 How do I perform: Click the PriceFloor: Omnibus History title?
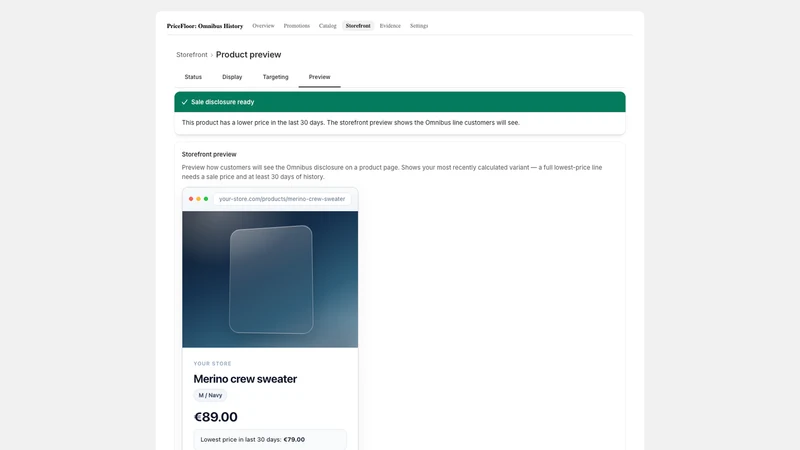click(x=205, y=26)
